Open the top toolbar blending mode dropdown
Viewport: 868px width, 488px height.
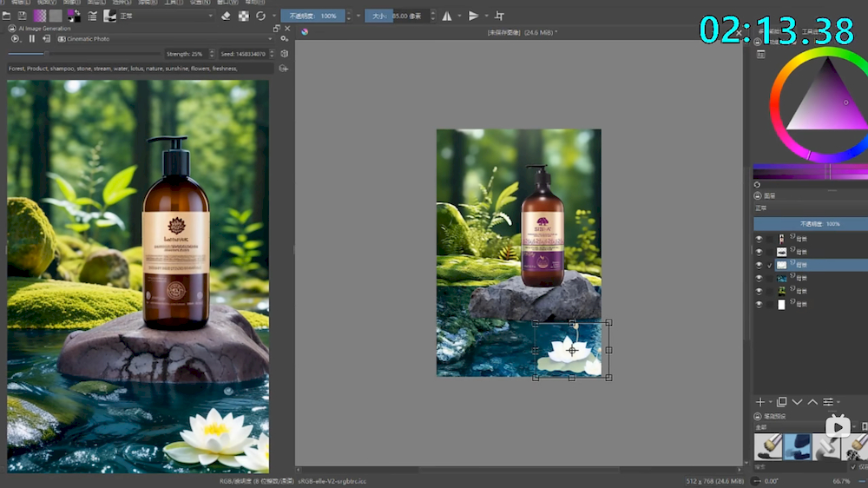click(166, 16)
